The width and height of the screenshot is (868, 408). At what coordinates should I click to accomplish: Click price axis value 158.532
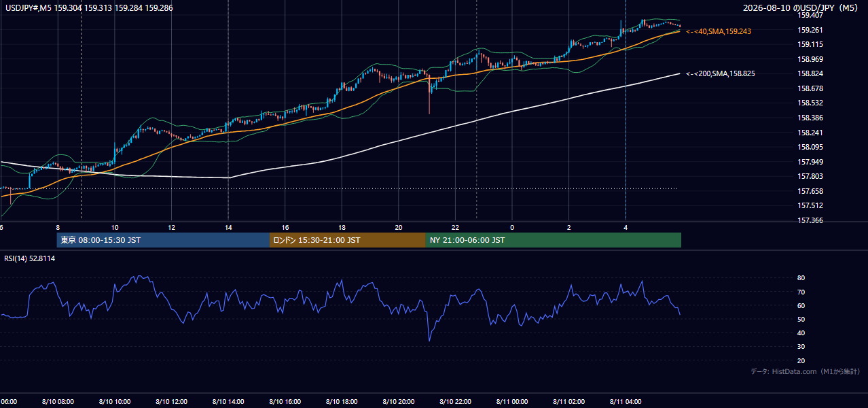810,103
